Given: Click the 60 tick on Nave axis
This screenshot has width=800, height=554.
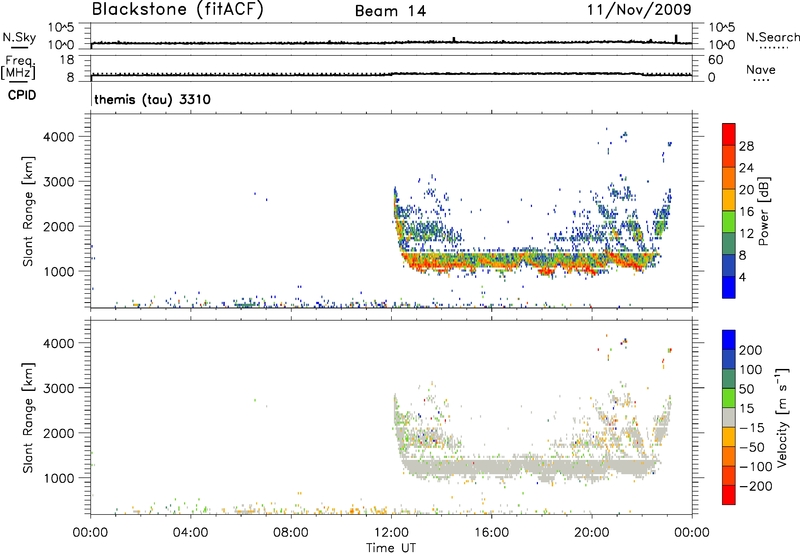Looking at the screenshot, I should 715,60.
